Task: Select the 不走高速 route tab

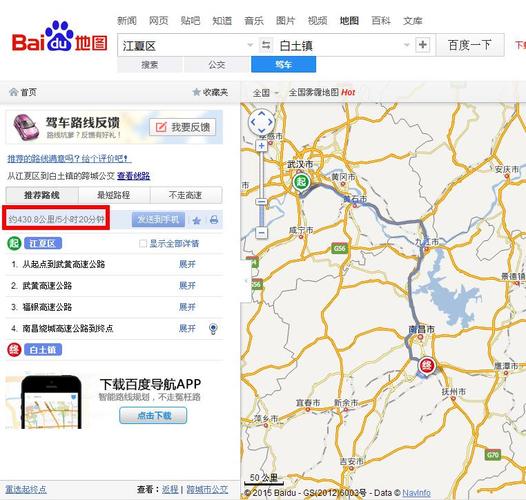Action: pos(186,195)
